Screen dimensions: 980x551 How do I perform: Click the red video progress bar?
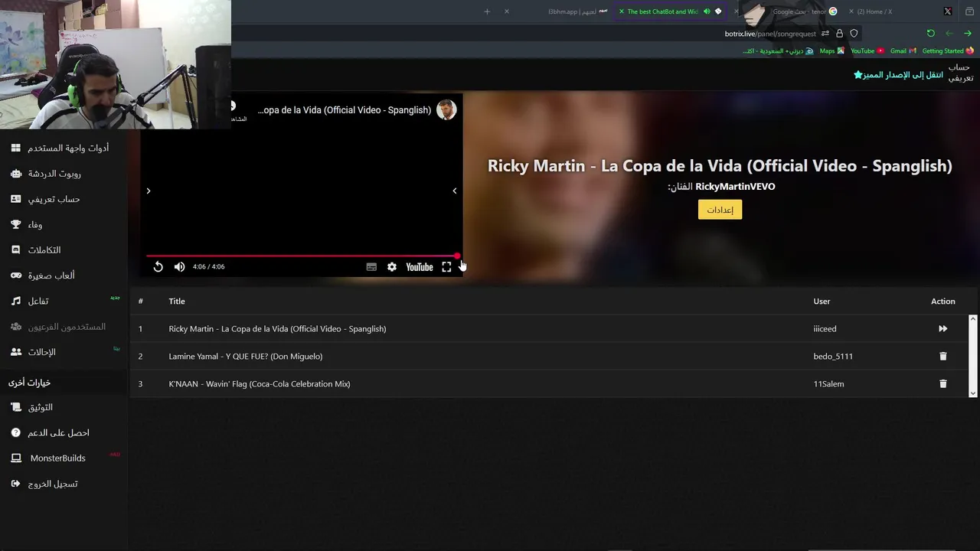point(303,256)
